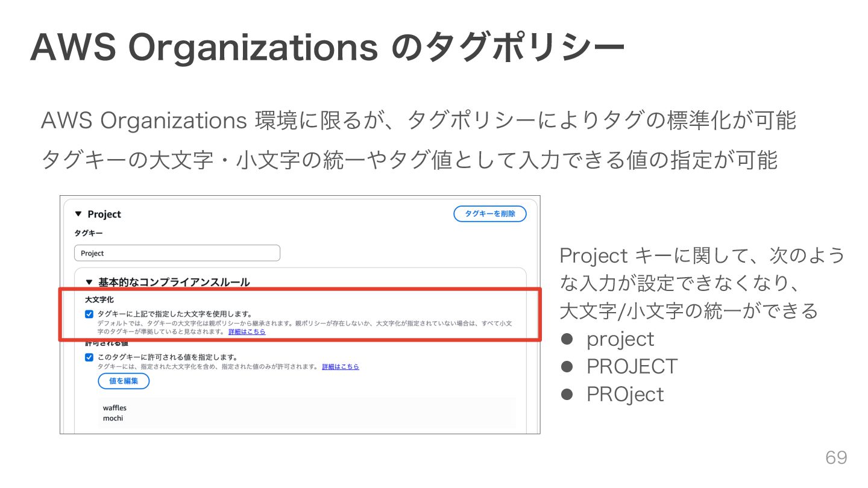Select the mochi allowed value
Viewport: 868px width, 488px height.
pos(113,418)
